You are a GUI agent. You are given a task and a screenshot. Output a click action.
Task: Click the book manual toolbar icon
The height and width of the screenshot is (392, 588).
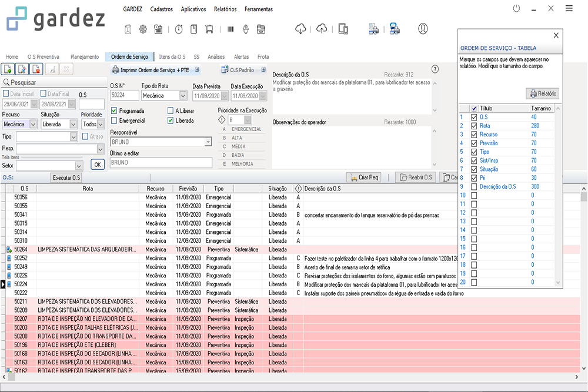(194, 29)
